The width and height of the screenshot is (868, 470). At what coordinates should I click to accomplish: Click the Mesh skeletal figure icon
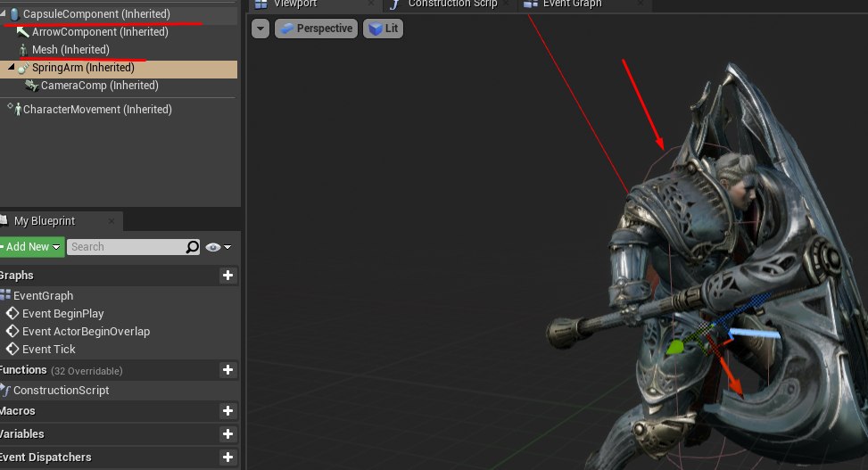22,50
